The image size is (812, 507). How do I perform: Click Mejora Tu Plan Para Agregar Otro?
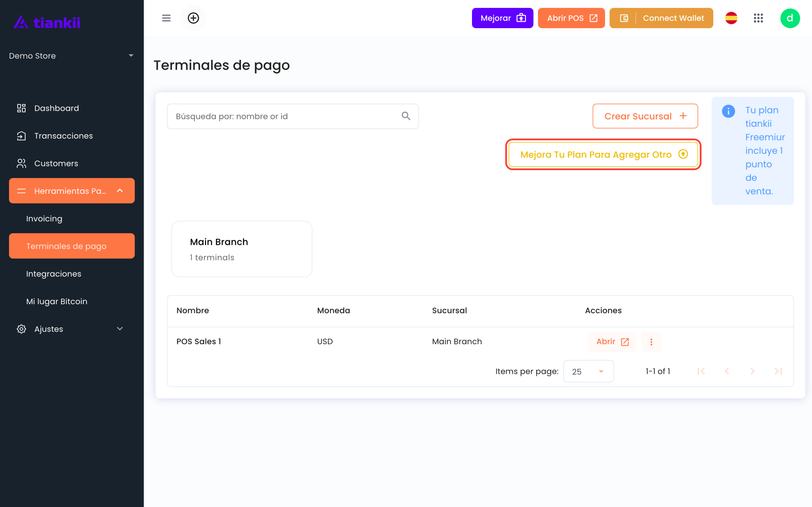(x=603, y=154)
